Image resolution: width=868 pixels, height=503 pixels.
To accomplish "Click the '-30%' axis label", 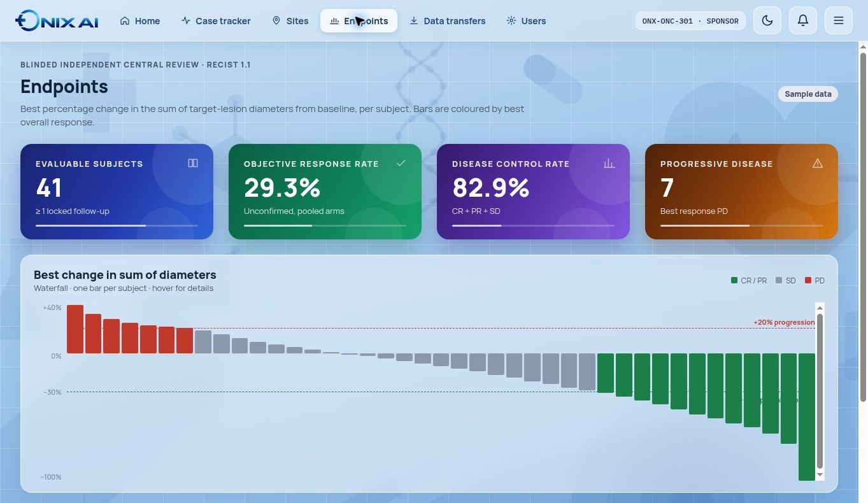I will click(x=52, y=392).
